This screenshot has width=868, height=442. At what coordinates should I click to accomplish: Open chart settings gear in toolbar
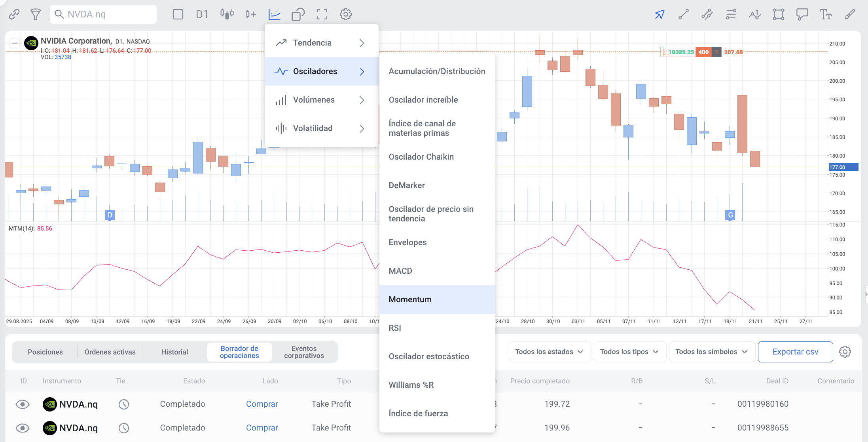point(345,15)
